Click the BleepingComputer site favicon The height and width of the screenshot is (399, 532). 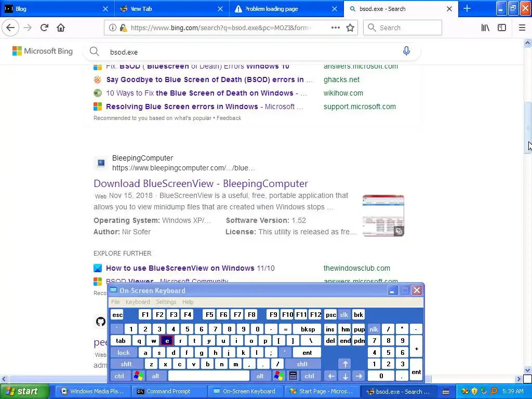click(x=101, y=163)
